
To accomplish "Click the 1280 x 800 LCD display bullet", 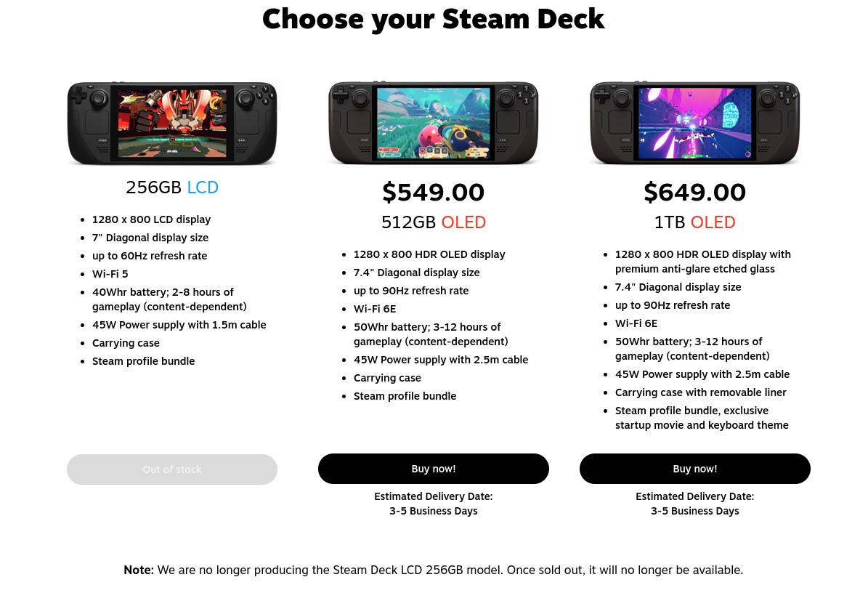I will coord(151,219).
